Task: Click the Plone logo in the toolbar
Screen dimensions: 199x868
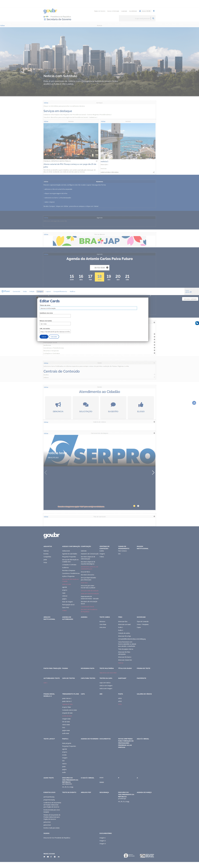Action: pos(6,291)
